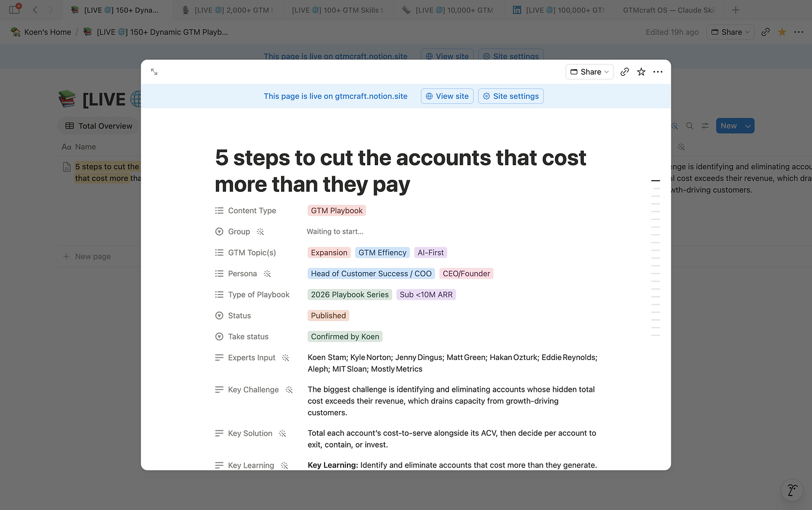
Task: Toggle the sidebar icon at top left
Action: pos(14,9)
